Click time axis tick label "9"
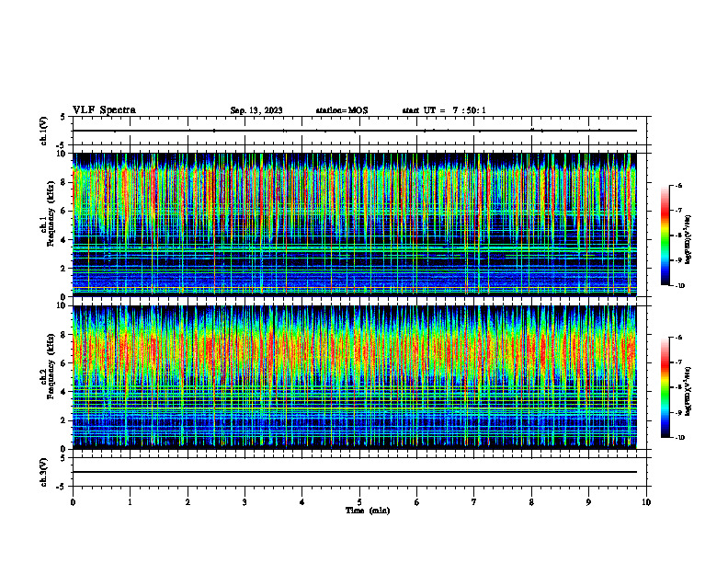This screenshot has width=728, height=563. 588,502
